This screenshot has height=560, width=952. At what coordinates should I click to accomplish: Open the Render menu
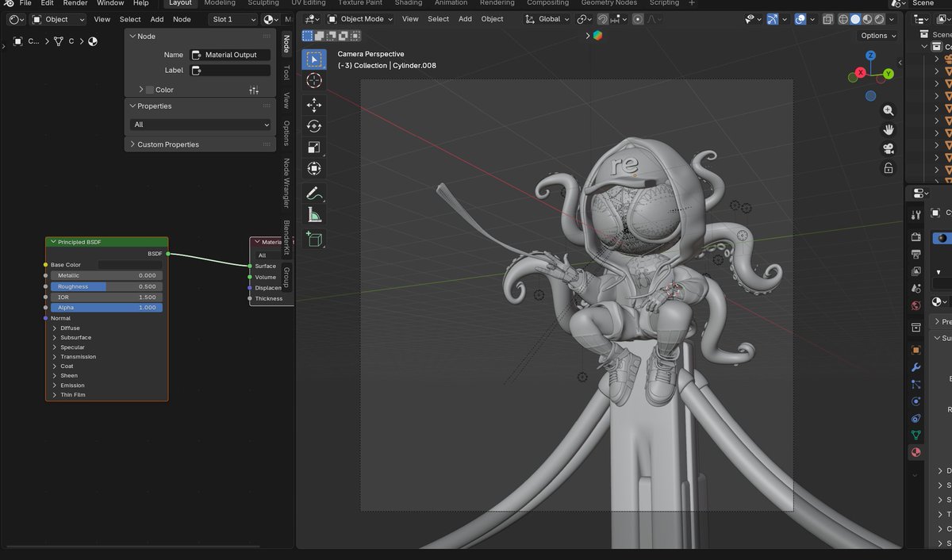(75, 3)
